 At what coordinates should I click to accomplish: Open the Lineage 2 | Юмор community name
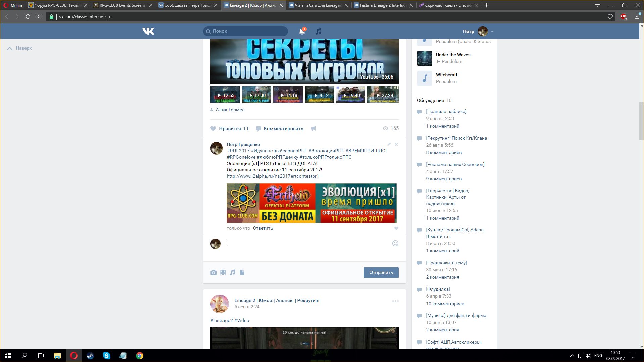click(x=277, y=300)
